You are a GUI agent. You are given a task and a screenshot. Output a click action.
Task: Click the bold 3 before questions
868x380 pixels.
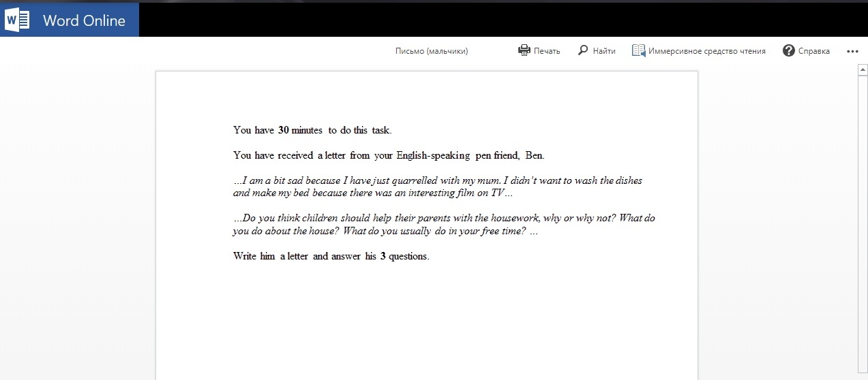pos(383,257)
